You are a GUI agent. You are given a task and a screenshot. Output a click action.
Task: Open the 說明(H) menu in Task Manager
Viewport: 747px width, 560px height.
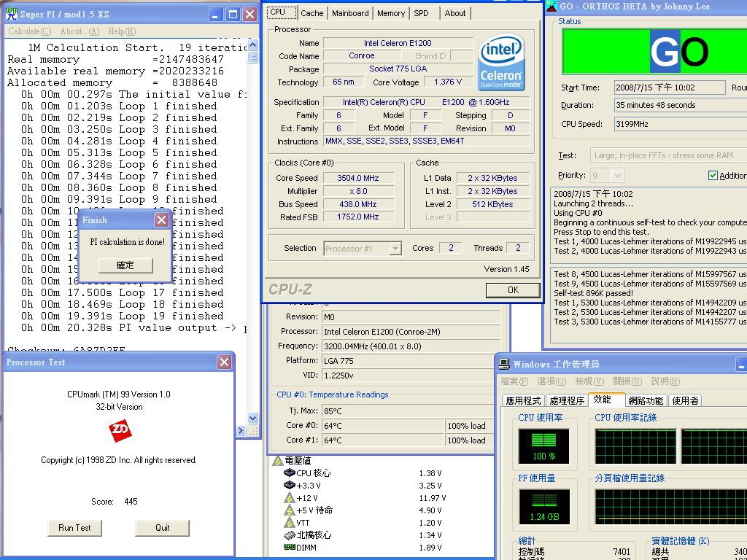pyautogui.click(x=665, y=381)
